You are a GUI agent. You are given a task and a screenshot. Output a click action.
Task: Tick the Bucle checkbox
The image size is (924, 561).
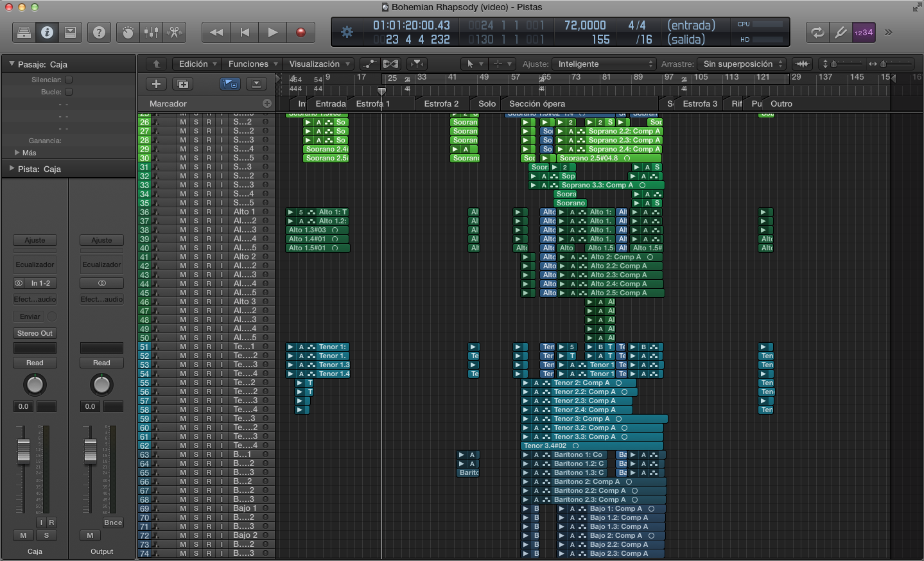click(69, 92)
